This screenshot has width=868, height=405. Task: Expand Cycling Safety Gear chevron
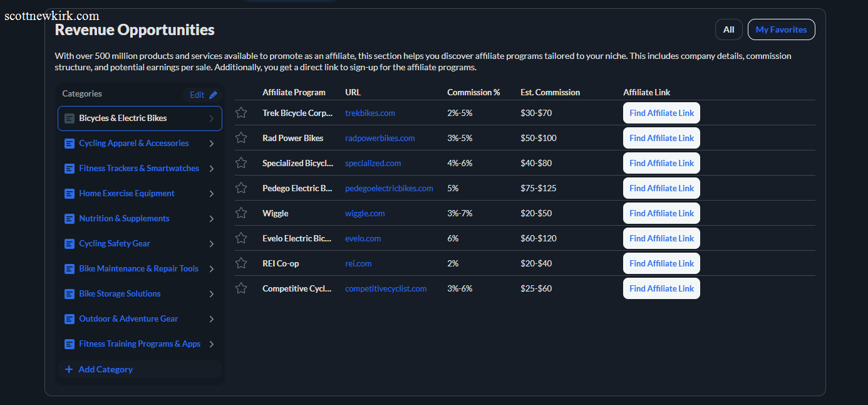coord(212,244)
